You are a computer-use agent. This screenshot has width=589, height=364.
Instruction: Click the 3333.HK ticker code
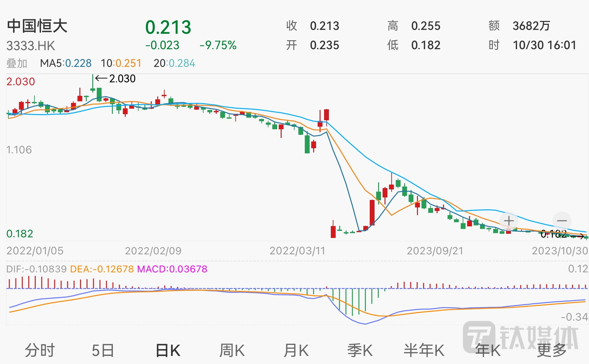pyautogui.click(x=31, y=46)
